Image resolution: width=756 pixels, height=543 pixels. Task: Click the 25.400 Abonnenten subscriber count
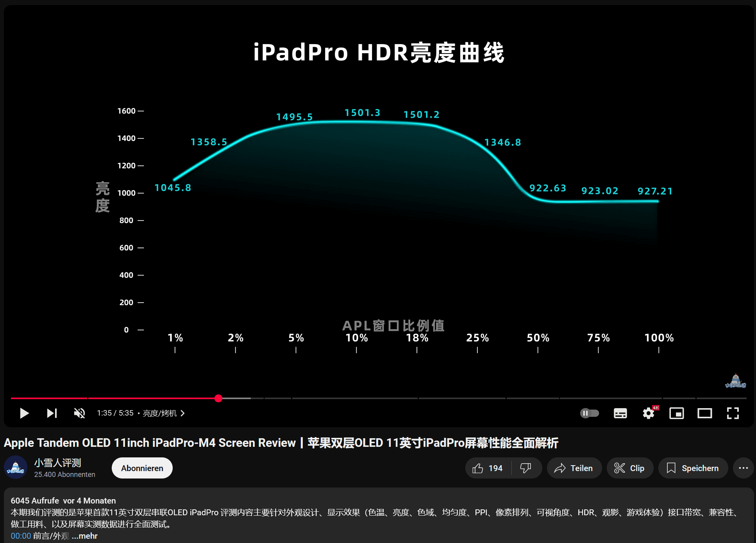[x=64, y=475]
